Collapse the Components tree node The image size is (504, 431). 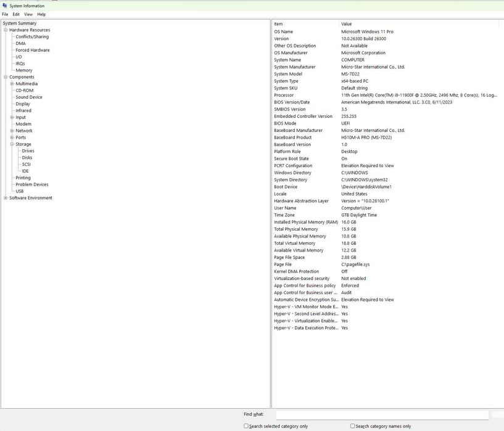(6, 77)
